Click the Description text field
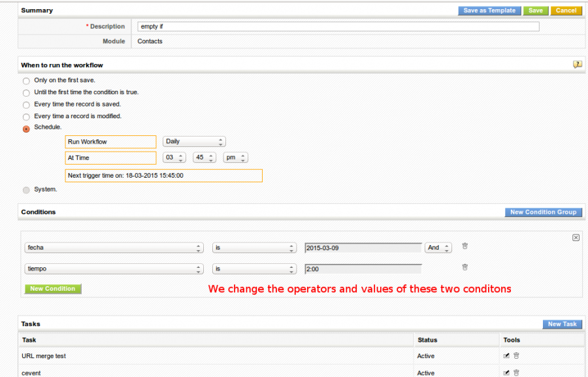588x377 pixels. click(338, 27)
